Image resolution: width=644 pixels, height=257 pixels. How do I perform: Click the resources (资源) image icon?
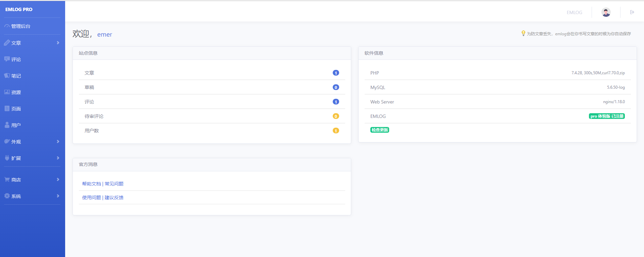click(x=7, y=92)
